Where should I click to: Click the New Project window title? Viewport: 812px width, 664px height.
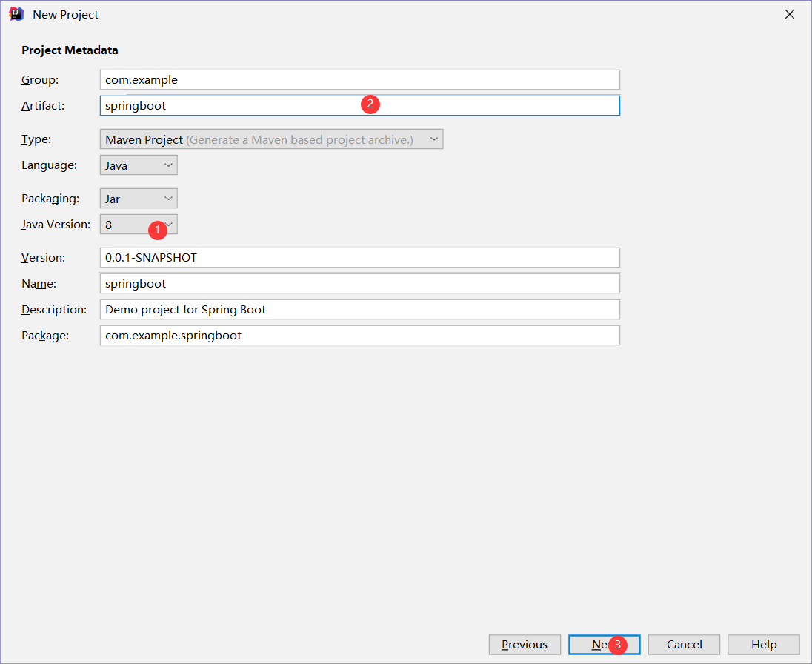pos(65,15)
